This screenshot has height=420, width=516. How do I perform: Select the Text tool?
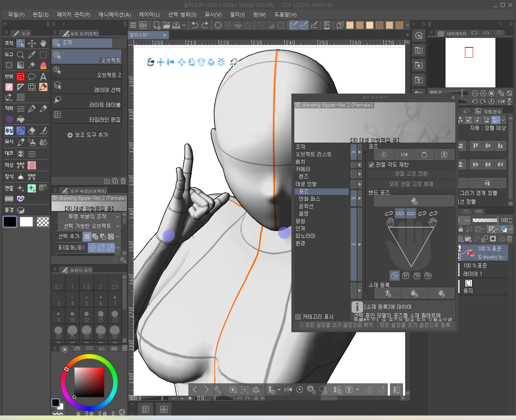(43, 76)
